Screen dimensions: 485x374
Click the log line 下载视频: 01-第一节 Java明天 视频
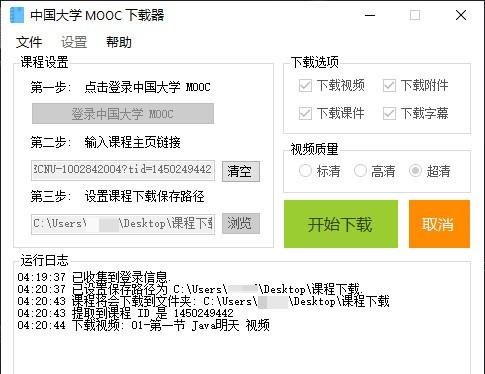tap(143, 325)
